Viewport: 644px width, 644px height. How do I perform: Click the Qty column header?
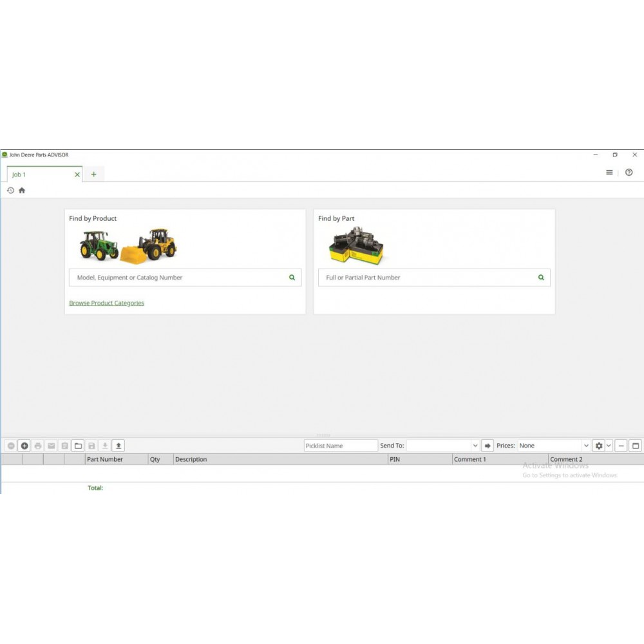(x=160, y=459)
